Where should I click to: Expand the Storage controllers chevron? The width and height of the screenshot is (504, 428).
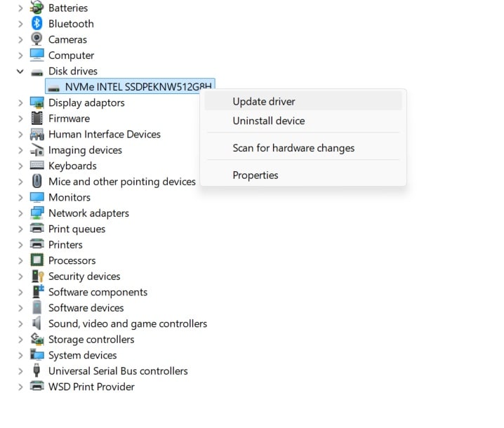pos(20,340)
